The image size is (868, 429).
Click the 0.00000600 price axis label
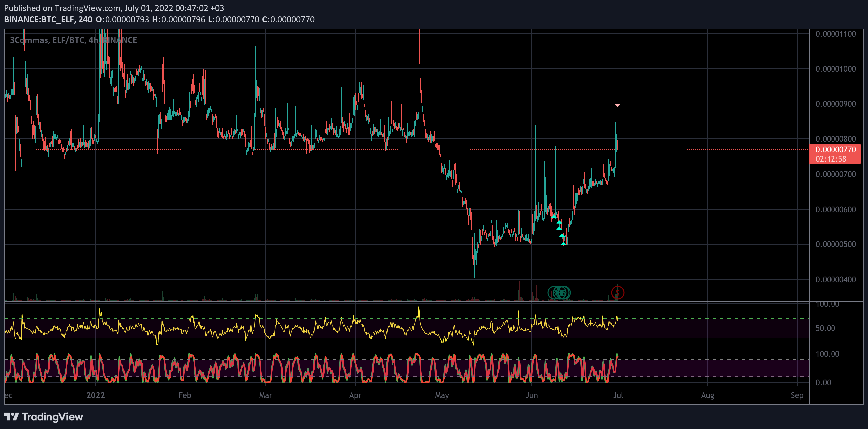click(x=835, y=210)
